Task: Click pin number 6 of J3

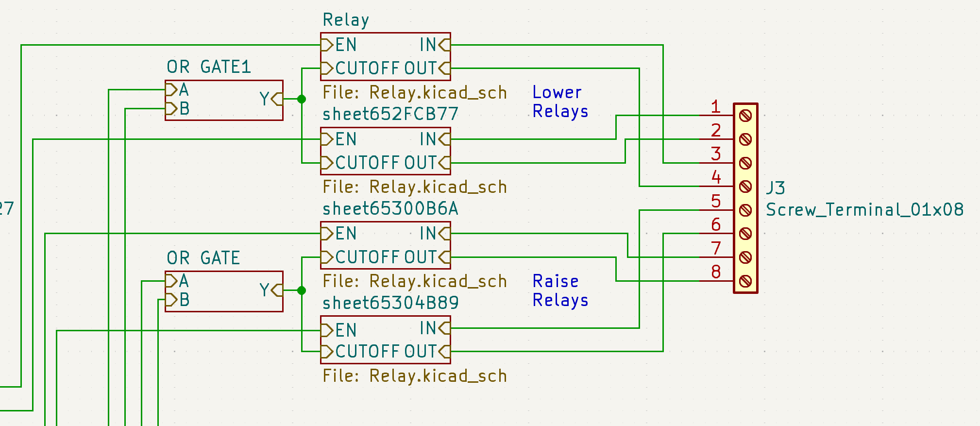Action: [715, 224]
